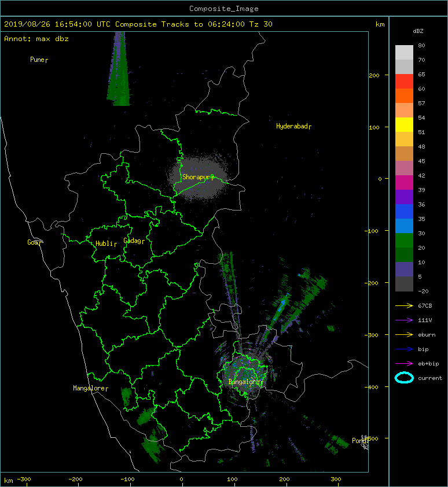Image resolution: width=448 pixels, height=487 pixels.
Task: Click the blue bip arrow legend icon
Action: 404,349
